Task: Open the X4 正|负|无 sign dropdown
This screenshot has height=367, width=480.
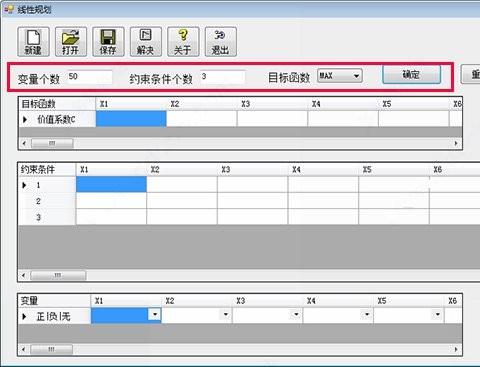Action: [367, 314]
